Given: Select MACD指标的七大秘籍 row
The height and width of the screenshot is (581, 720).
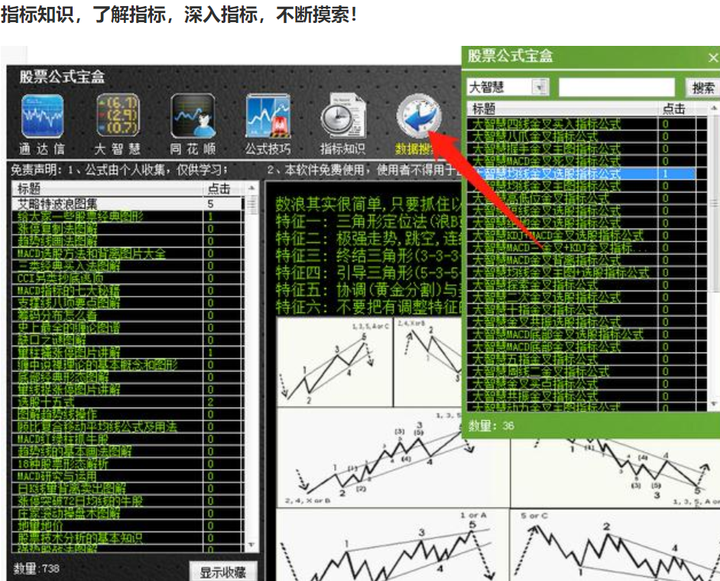Looking at the screenshot, I should tap(129, 291).
